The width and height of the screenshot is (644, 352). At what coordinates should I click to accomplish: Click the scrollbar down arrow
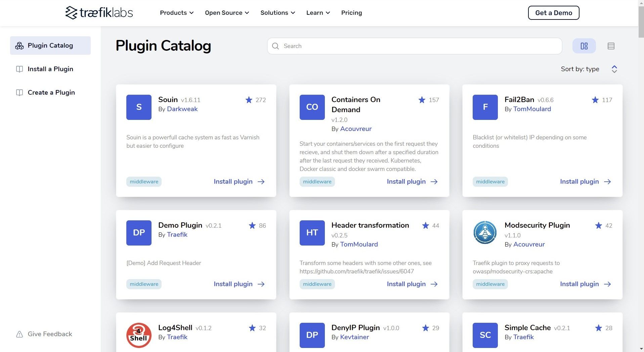pyautogui.click(x=641, y=349)
